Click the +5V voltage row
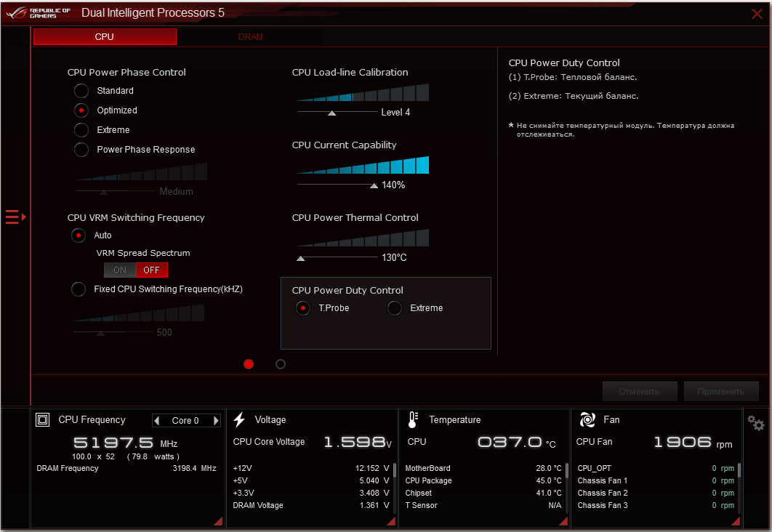772x532 pixels. click(311, 480)
